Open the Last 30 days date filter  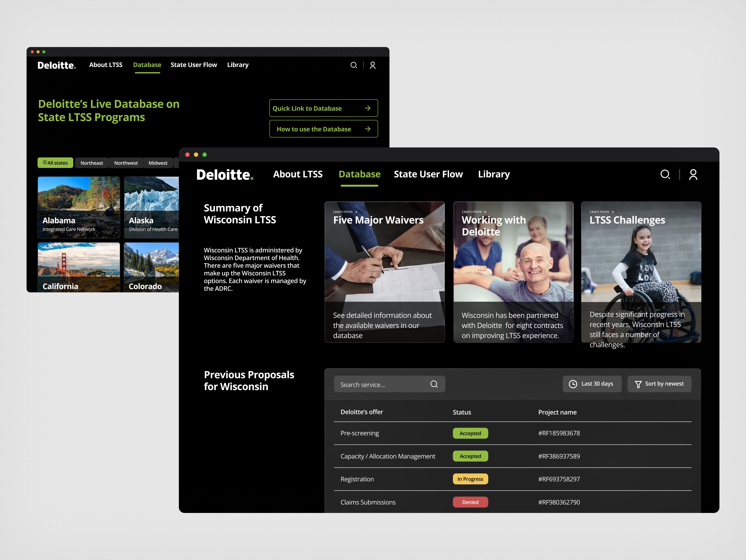pos(592,384)
